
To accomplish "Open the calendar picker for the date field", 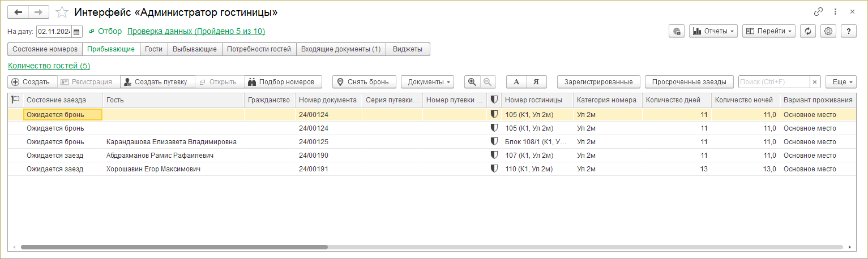I will pos(76,32).
